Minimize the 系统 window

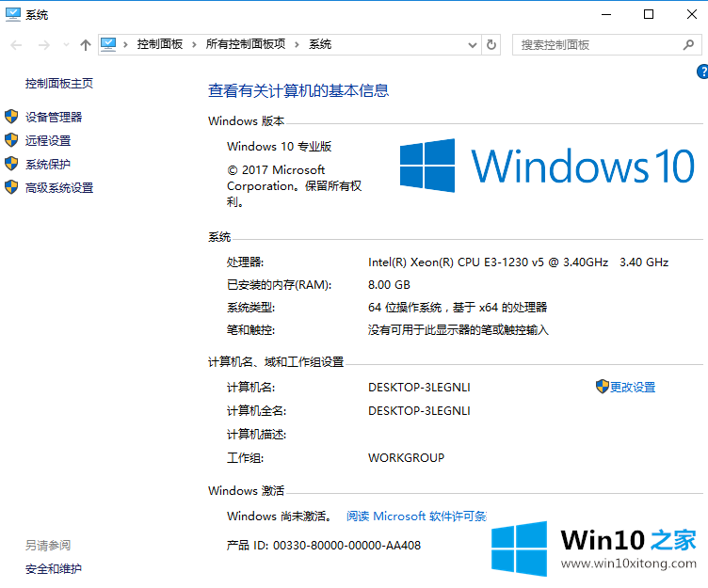[606, 14]
